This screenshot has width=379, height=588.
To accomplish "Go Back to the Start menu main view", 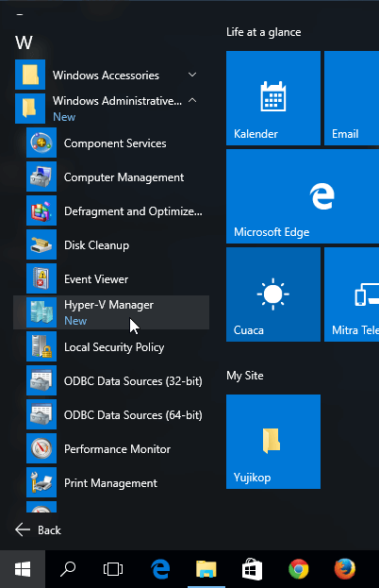I will [38, 529].
